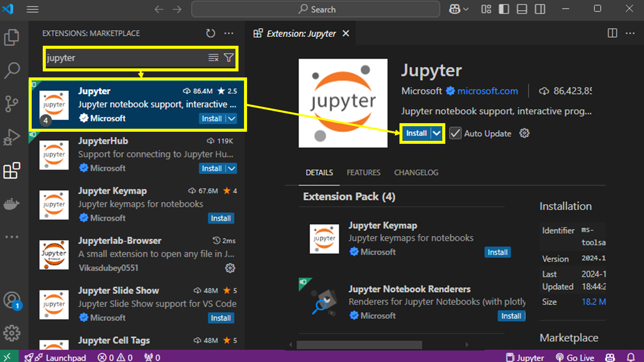Install Jupyter Keymap in the sidebar list
The image size is (644, 362).
click(x=221, y=218)
